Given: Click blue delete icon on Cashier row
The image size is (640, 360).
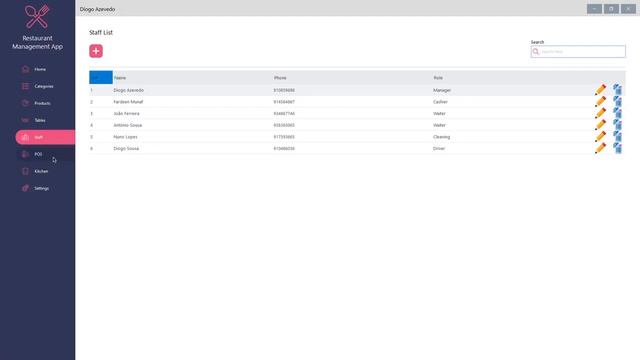Looking at the screenshot, I should coord(617,101).
